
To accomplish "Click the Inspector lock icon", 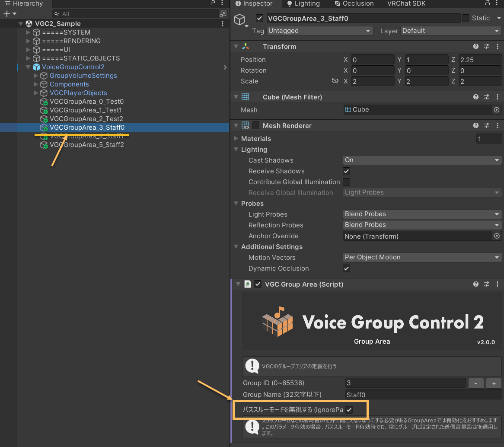I will pos(487,3).
